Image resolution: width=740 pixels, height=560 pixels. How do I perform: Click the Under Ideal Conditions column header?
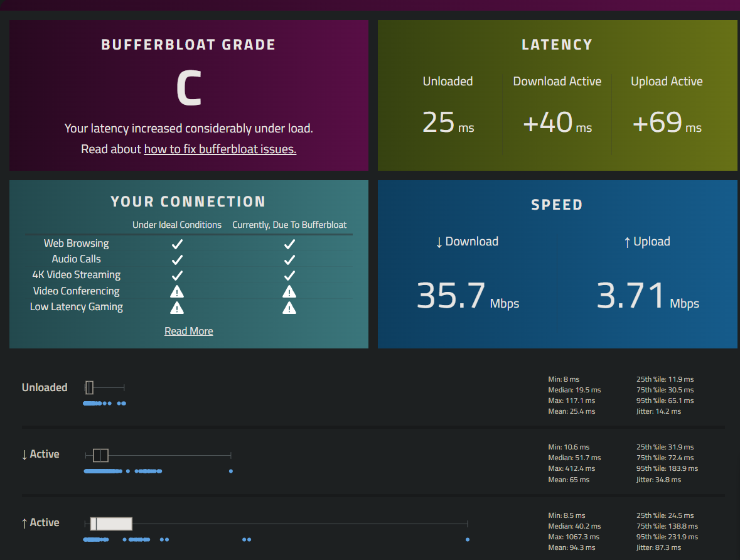coord(177,225)
